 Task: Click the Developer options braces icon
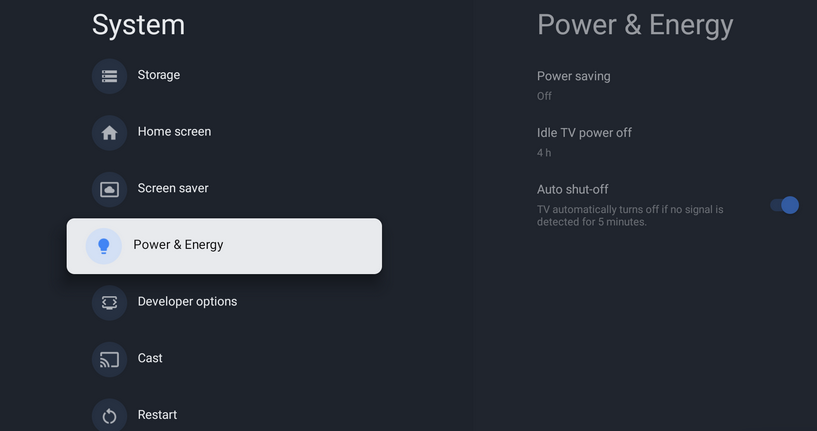point(109,303)
